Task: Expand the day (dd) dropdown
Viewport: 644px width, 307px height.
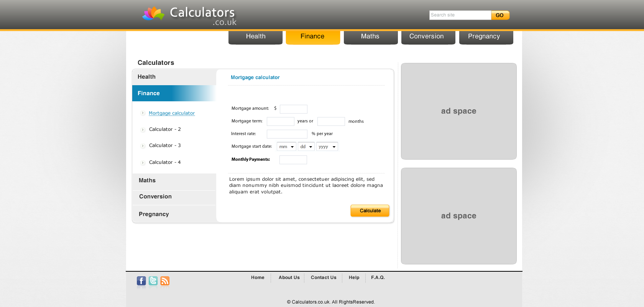Action: click(306, 147)
